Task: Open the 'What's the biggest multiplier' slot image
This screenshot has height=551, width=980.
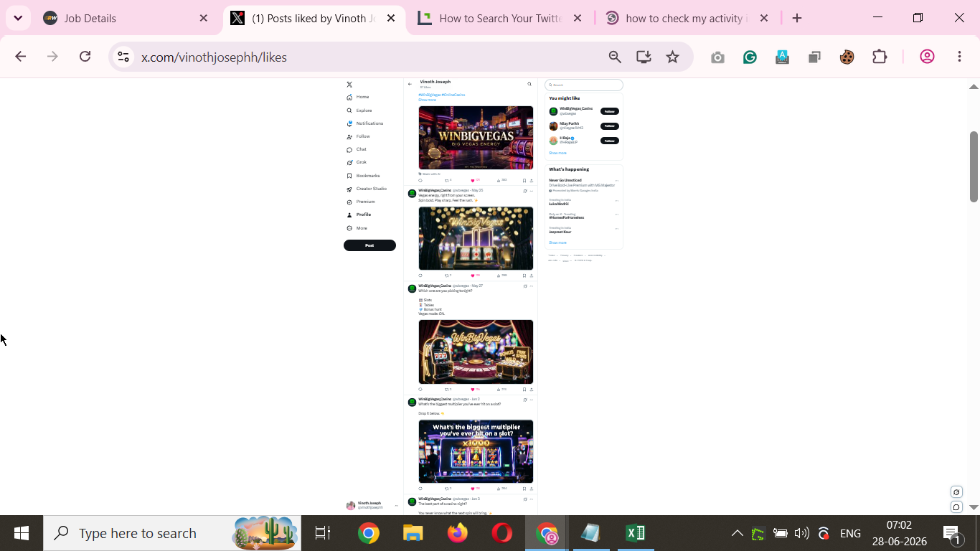Action: (x=476, y=451)
